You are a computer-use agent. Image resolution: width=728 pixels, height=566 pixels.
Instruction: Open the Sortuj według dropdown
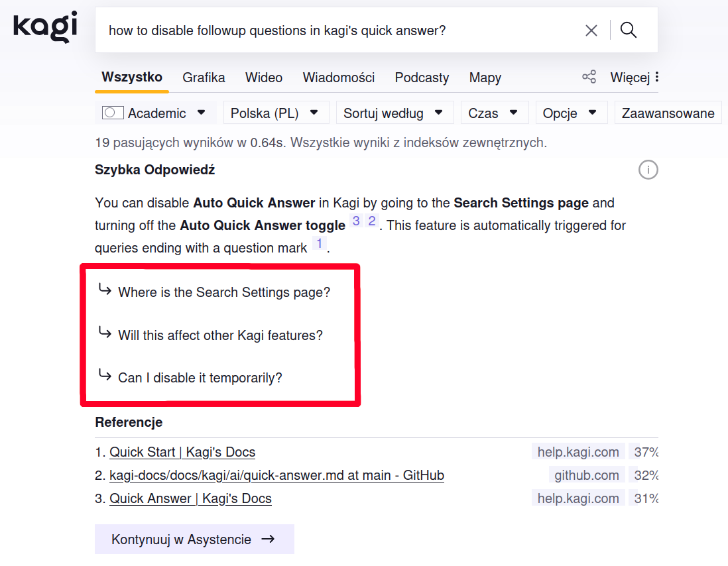tap(394, 113)
